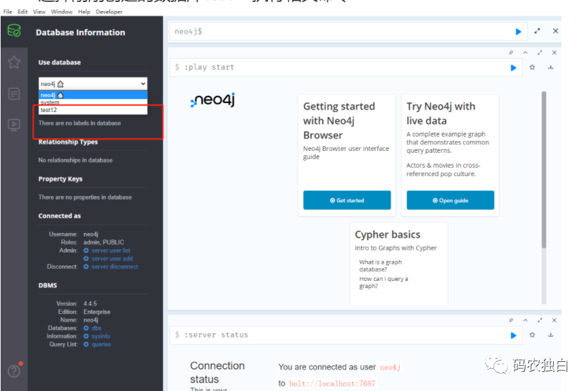Expand the main editor to fullscreen
The image size is (588, 391).
tap(538, 31)
